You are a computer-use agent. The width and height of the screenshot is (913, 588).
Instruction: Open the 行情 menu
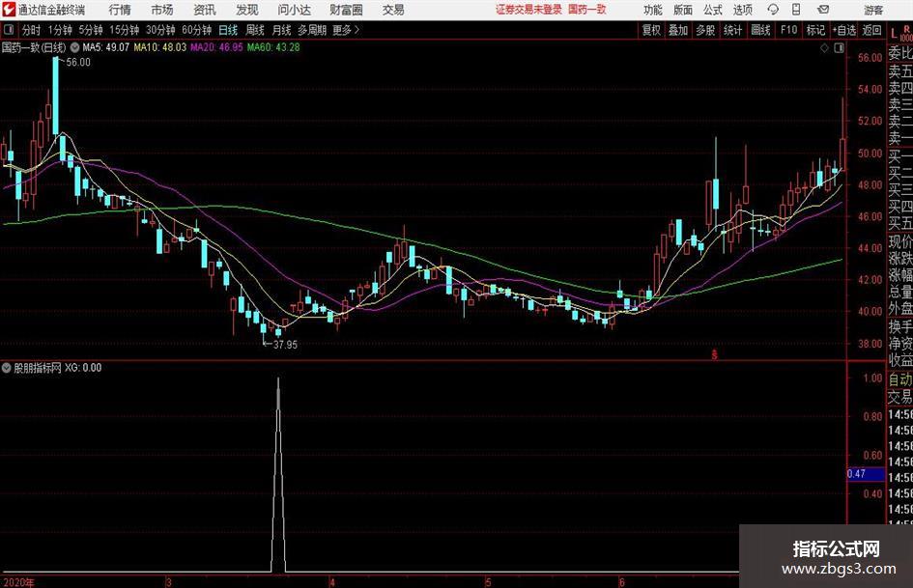(120, 10)
